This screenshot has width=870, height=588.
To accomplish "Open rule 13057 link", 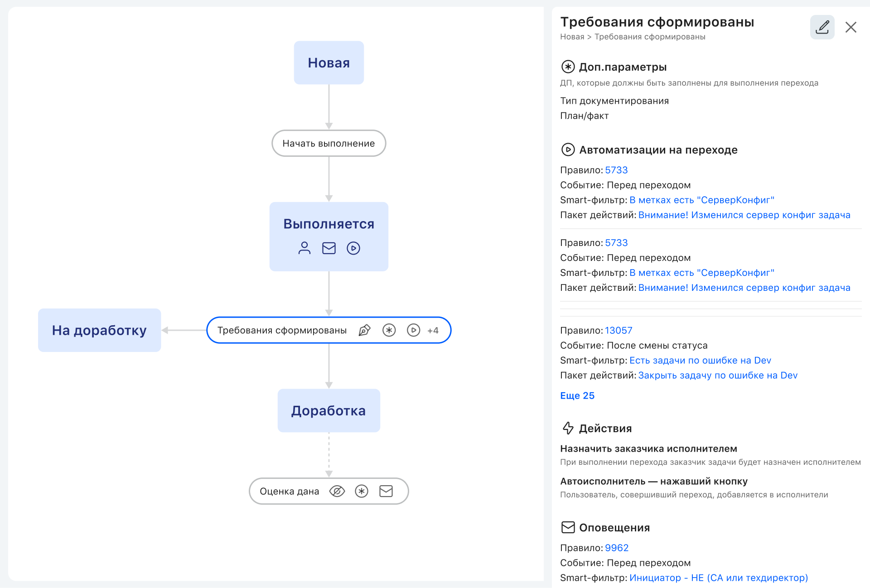I will (x=618, y=330).
